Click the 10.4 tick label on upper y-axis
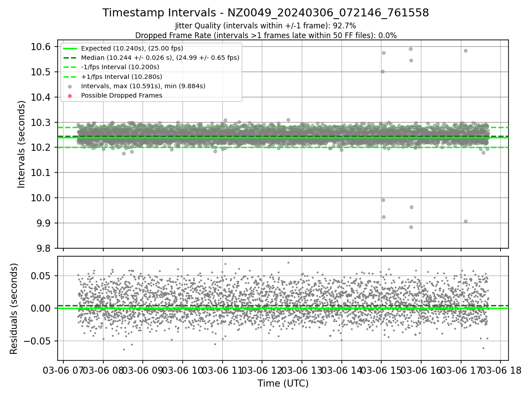Screen dimensions: 532x399 click(41, 97)
